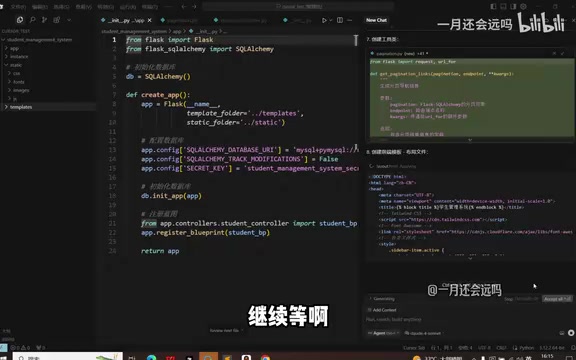This screenshot has width=576, height=360.
Task: Open the Source Control view icon
Action: (x=44, y=20)
